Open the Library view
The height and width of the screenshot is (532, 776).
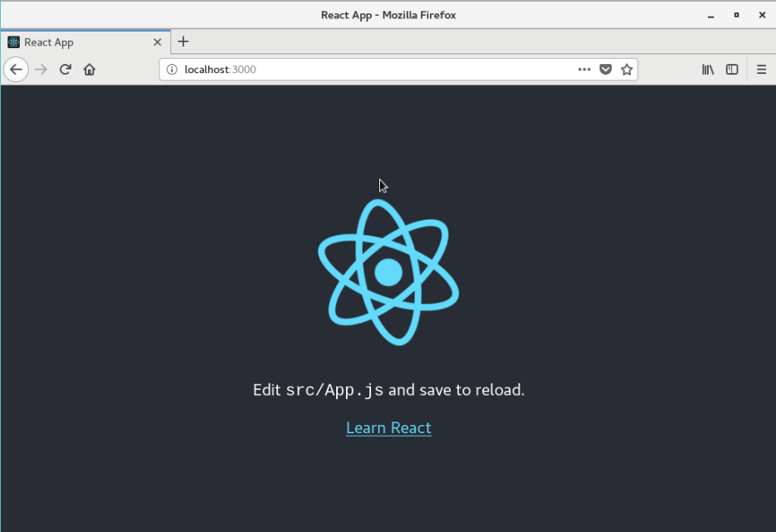[x=708, y=69]
